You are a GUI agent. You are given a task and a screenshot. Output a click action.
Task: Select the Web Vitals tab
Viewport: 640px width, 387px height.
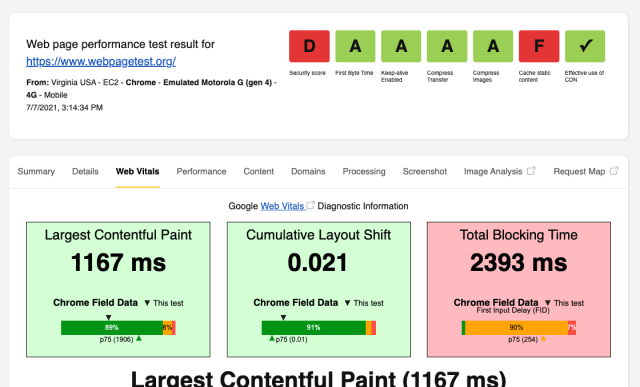pos(138,171)
